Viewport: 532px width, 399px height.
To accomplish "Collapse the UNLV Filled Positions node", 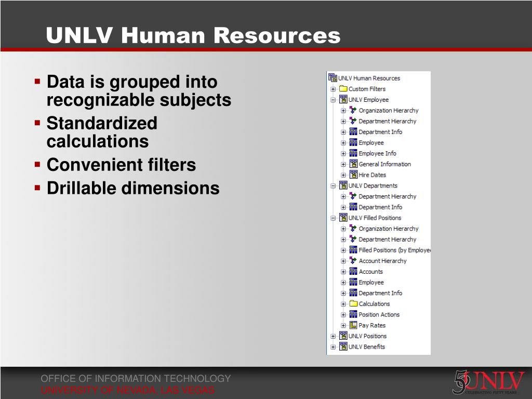I will pos(333,218).
